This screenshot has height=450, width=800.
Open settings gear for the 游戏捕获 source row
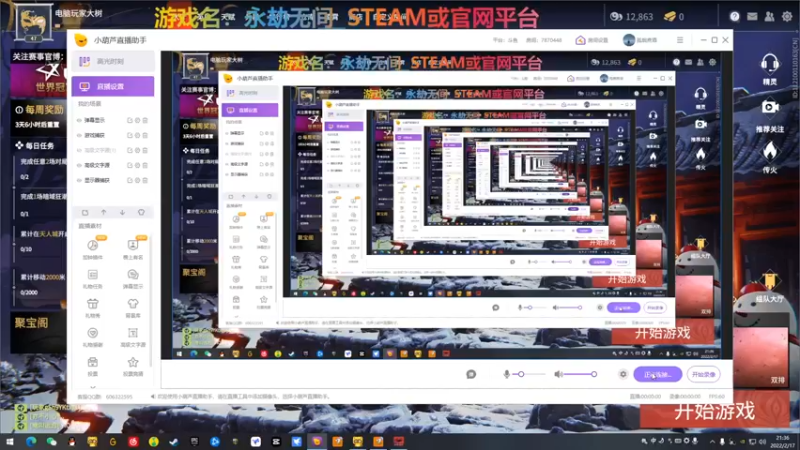[x=137, y=135]
